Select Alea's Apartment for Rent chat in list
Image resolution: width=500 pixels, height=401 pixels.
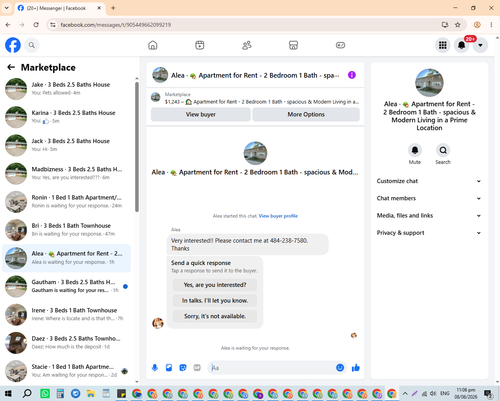[x=67, y=258]
